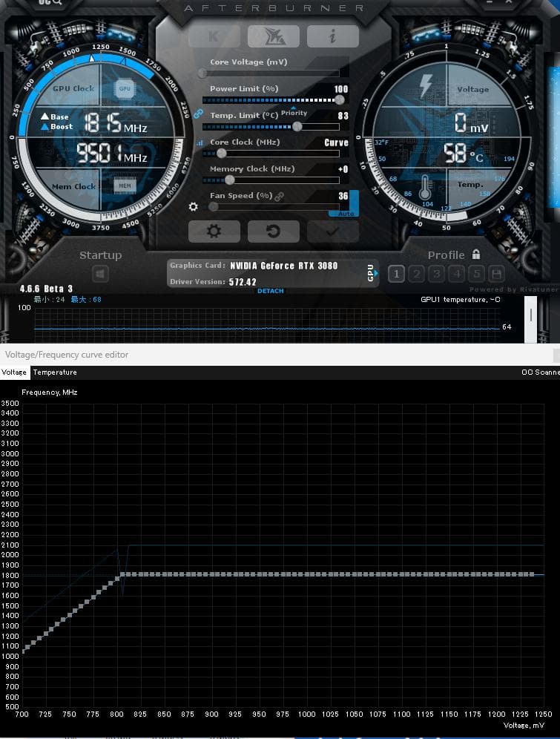Screen dimensions: 560x739
Task: Click the GPU1 temperature graph label
Action: point(460,300)
